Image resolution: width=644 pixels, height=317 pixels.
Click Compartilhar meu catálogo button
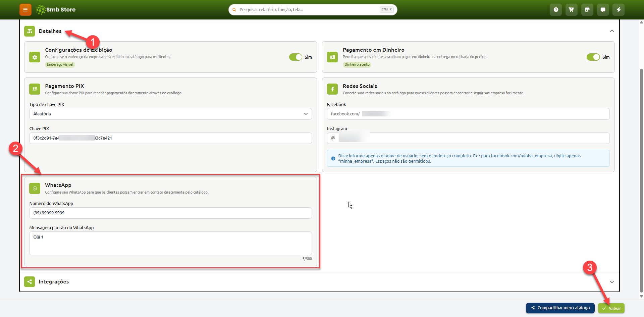coord(560,308)
